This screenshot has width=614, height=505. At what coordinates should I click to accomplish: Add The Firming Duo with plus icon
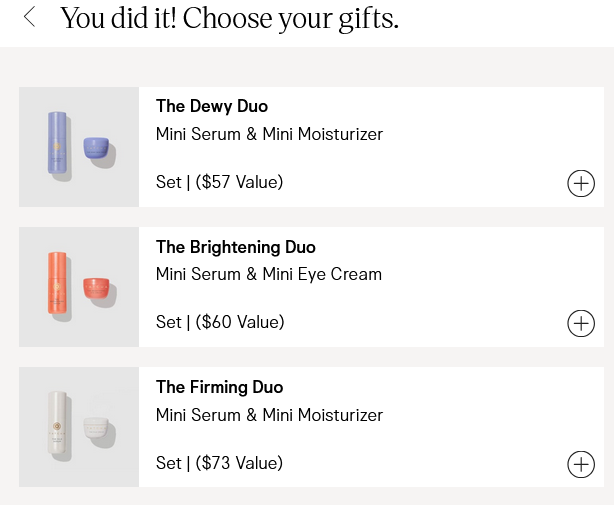click(580, 464)
